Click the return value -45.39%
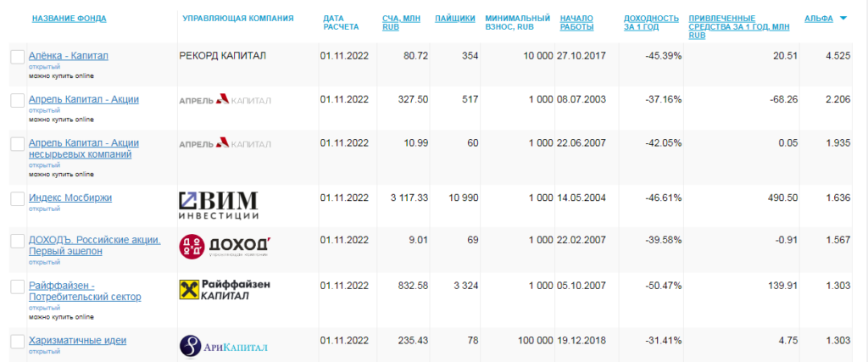 (664, 55)
